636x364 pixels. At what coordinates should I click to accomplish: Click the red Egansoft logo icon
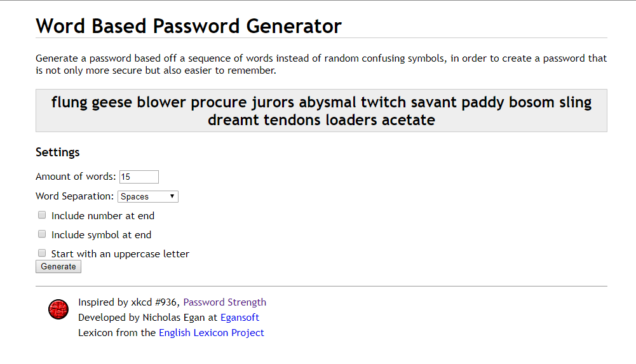coord(58,309)
